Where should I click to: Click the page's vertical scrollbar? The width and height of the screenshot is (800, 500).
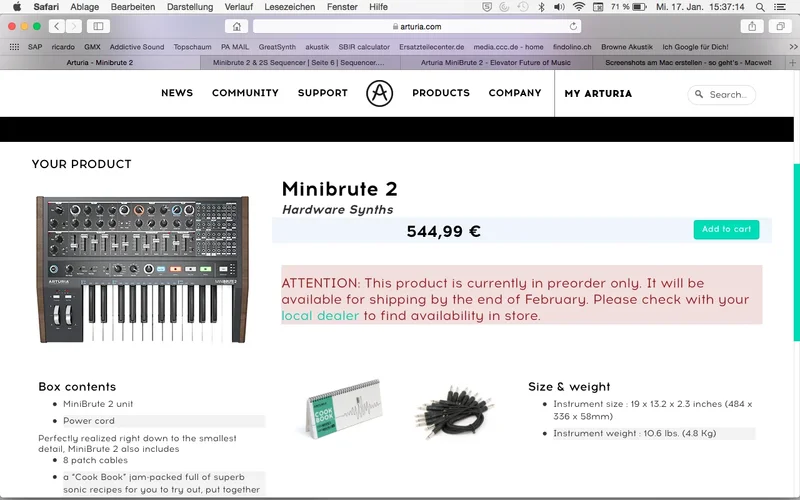pyautogui.click(x=796, y=253)
